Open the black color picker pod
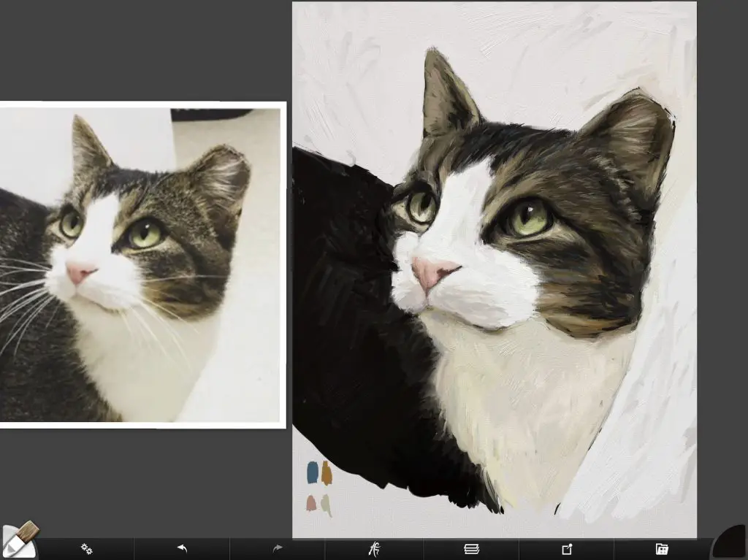This screenshot has height=560, width=748. tap(730, 542)
